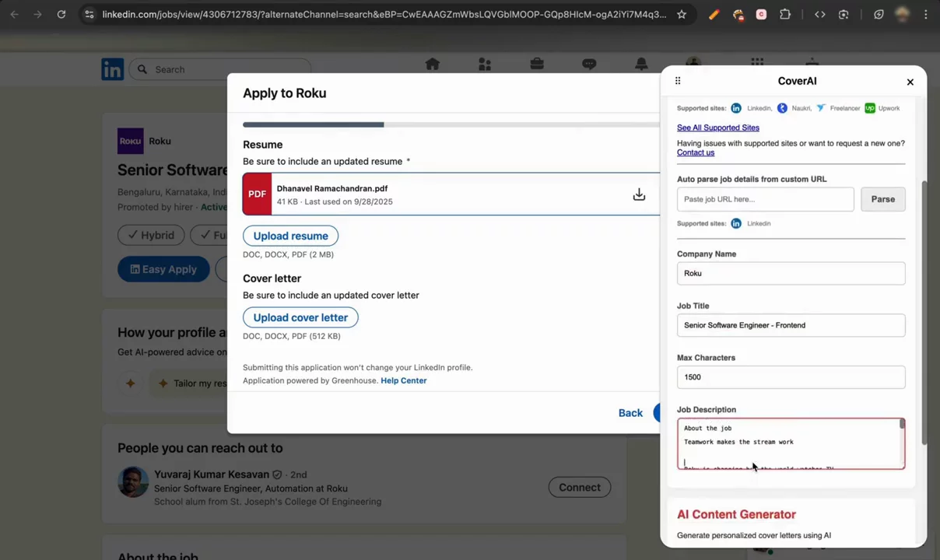Grab the CoverAI panel drag handle
Screen dimensions: 940x560
click(678, 81)
